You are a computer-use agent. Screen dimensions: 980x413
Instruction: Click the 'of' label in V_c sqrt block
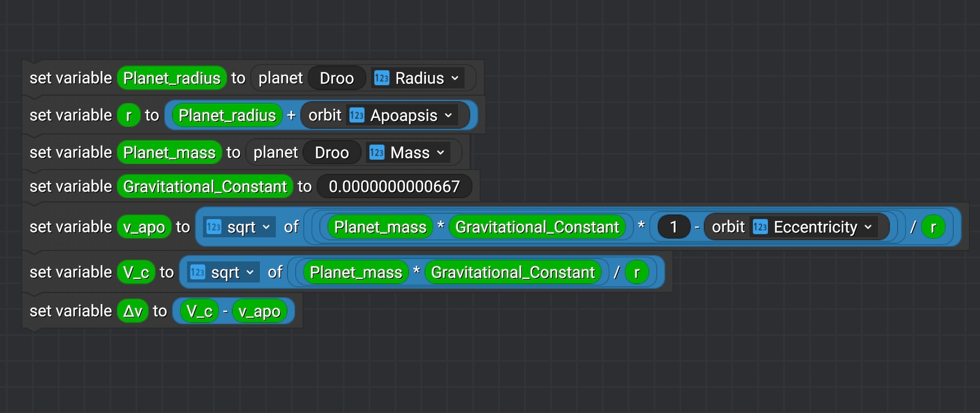pos(275,273)
